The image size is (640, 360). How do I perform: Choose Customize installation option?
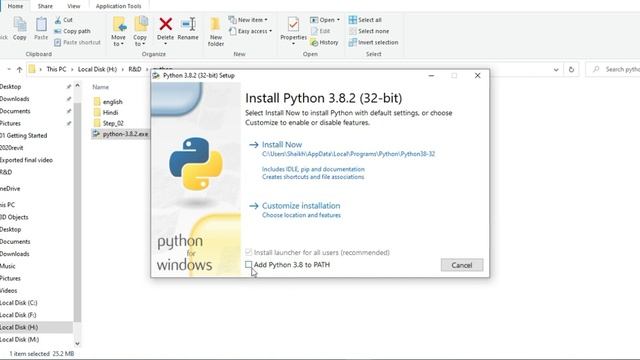click(301, 206)
